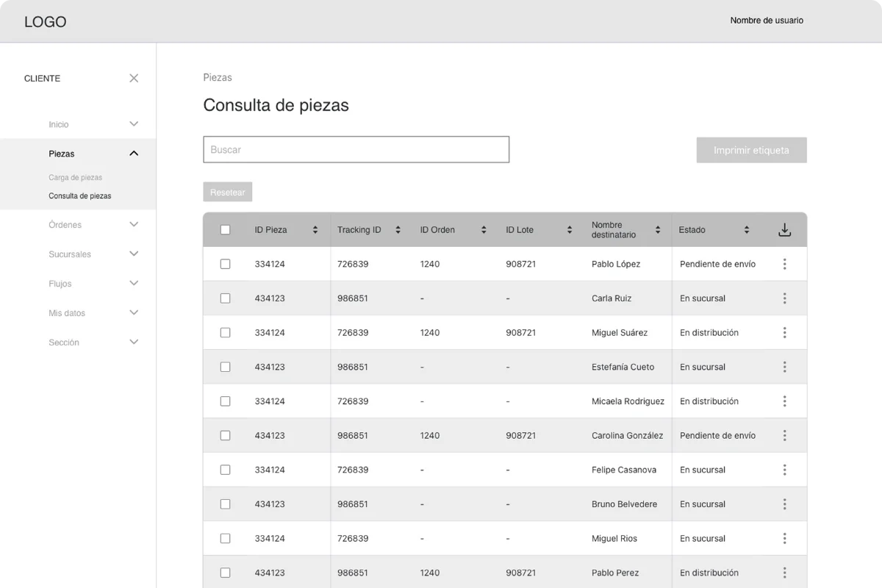Open Sección in the sidebar
882x588 pixels.
64,343
